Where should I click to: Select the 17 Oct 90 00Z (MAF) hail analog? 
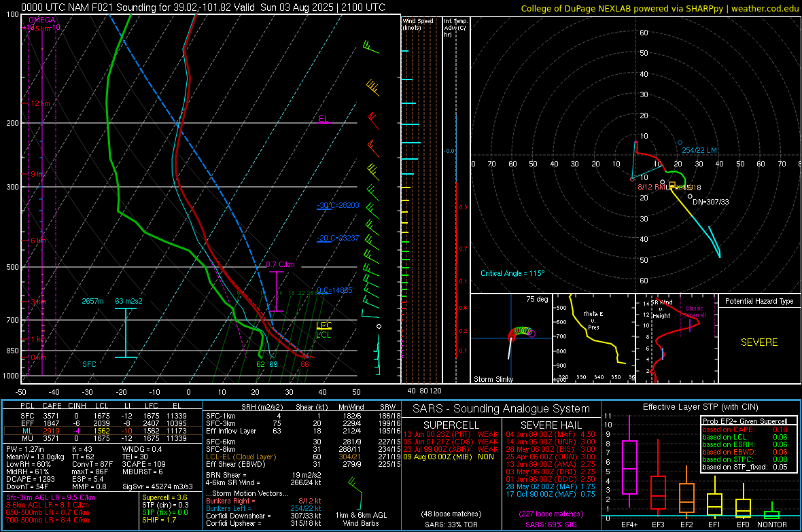(x=551, y=494)
